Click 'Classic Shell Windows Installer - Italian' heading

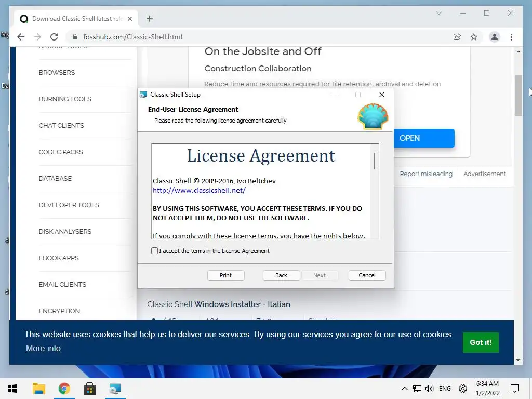(x=219, y=304)
